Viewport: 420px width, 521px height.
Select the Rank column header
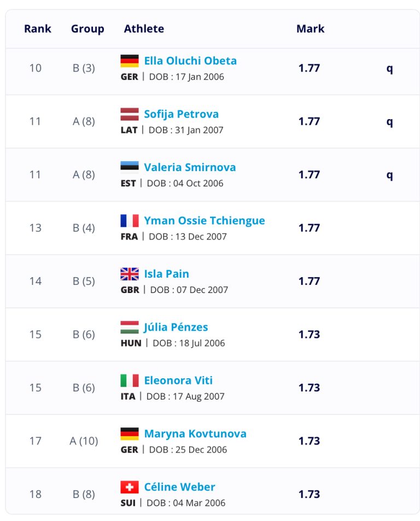(x=38, y=28)
